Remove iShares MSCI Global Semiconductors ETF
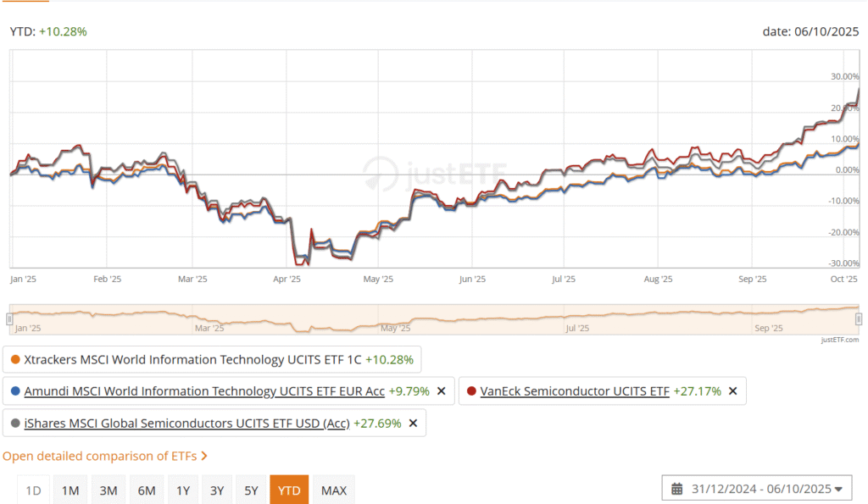This screenshot has height=504, width=868. coord(413,423)
